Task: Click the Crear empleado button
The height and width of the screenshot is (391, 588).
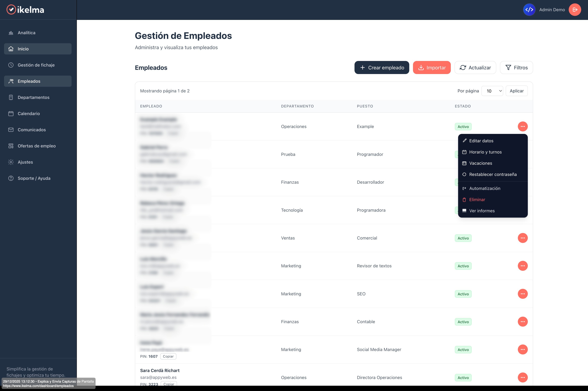Action: [x=382, y=67]
